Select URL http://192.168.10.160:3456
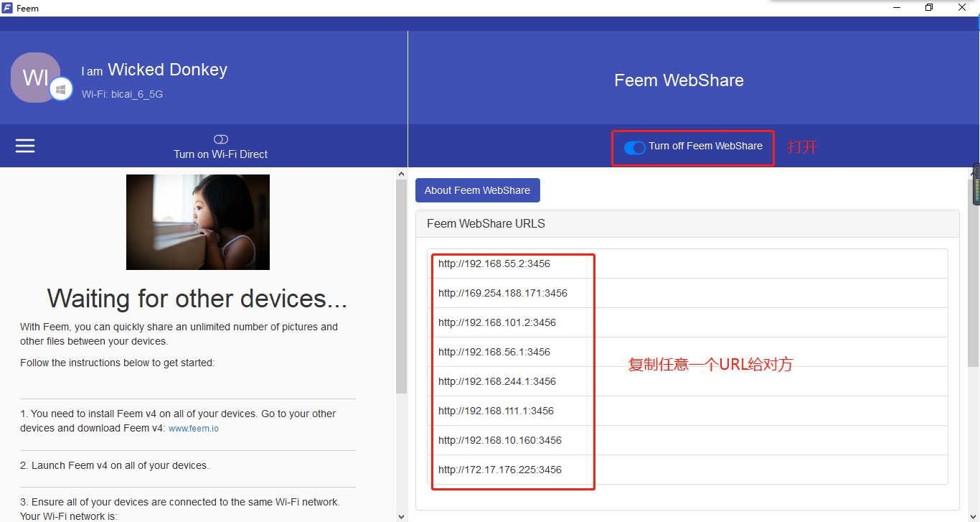Screen dimensions: 980x522 tap(499, 440)
